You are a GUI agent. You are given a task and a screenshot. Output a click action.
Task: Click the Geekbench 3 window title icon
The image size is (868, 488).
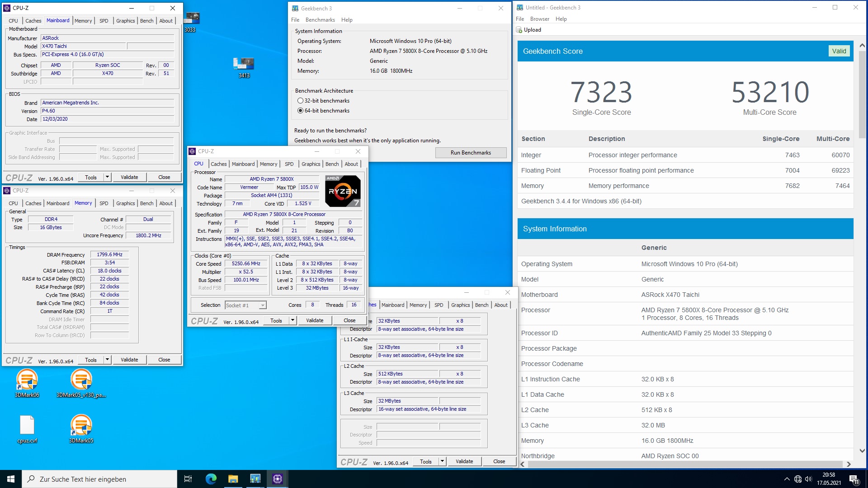(295, 8)
